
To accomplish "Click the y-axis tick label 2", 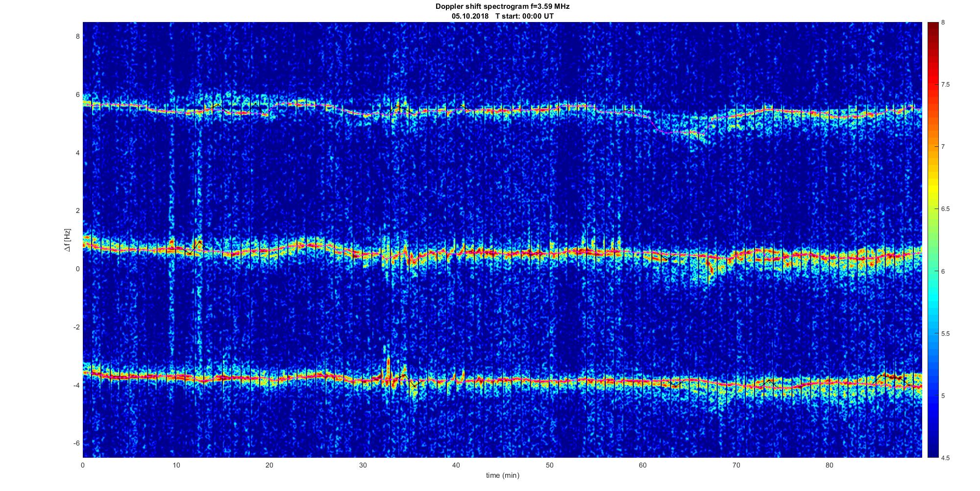I will 77,211.
